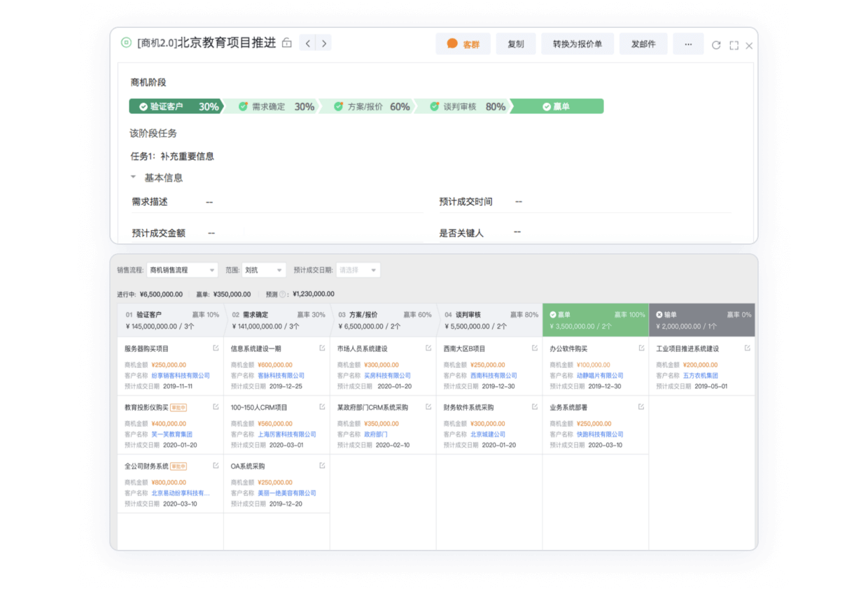
Task: Open edit icon on 办公软件购买 card
Action: click(641, 348)
